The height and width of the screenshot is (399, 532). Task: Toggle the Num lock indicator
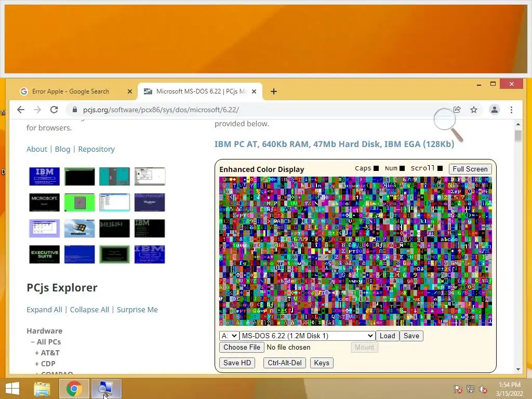pyautogui.click(x=402, y=168)
